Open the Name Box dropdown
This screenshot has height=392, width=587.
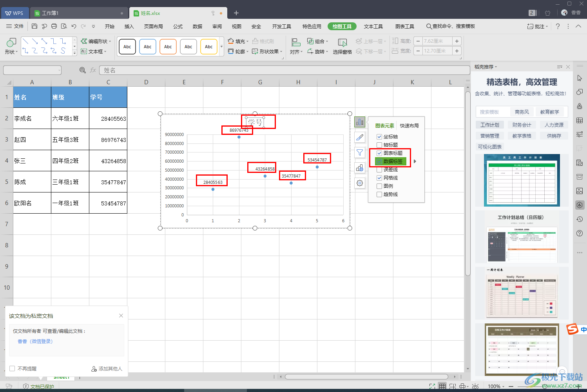(59, 71)
